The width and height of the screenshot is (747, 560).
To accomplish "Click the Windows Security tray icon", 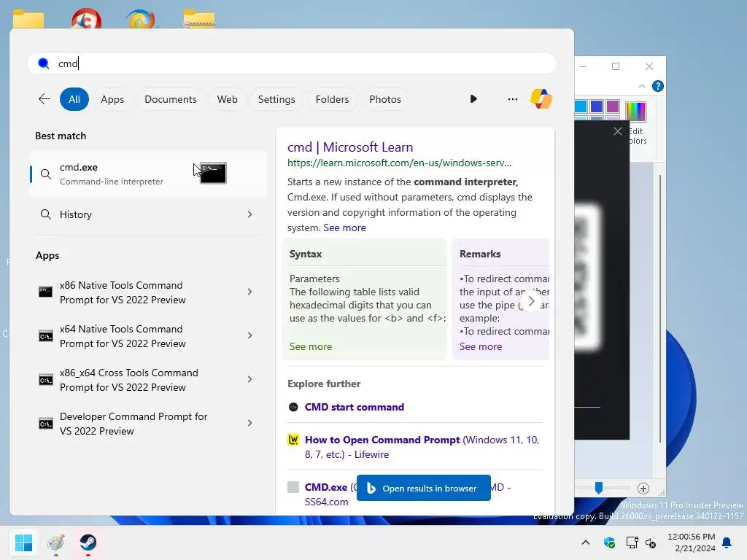I will pyautogui.click(x=609, y=542).
